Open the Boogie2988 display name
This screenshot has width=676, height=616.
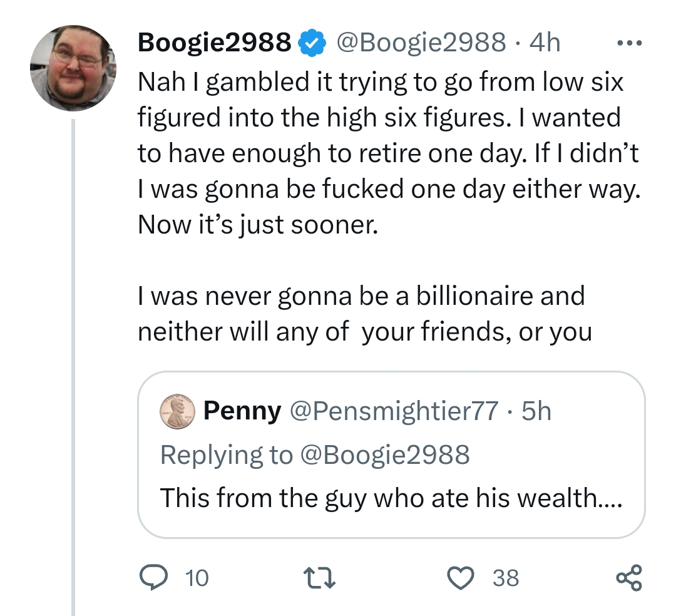[x=213, y=43]
